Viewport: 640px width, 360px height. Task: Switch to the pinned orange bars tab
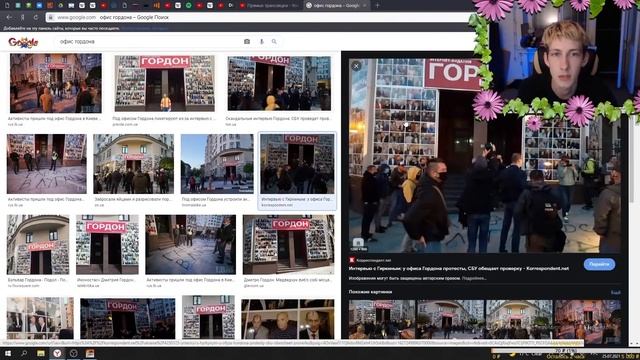click(157, 5)
